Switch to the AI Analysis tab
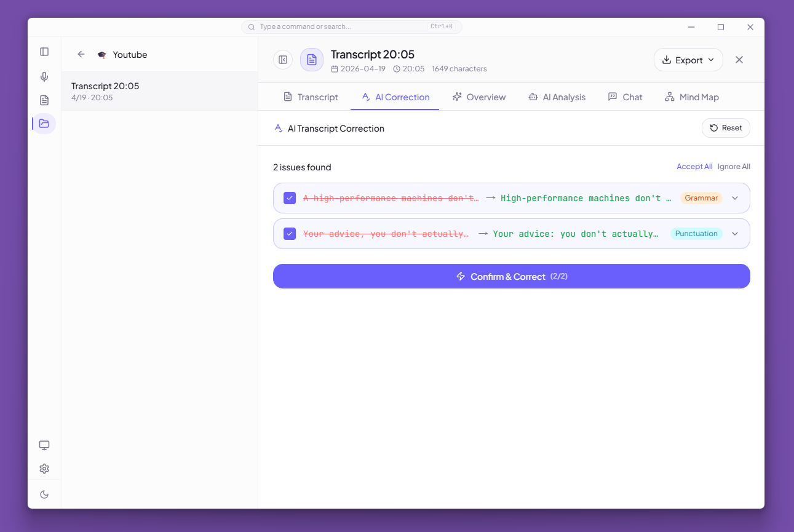The height and width of the screenshot is (532, 794). 557,97
